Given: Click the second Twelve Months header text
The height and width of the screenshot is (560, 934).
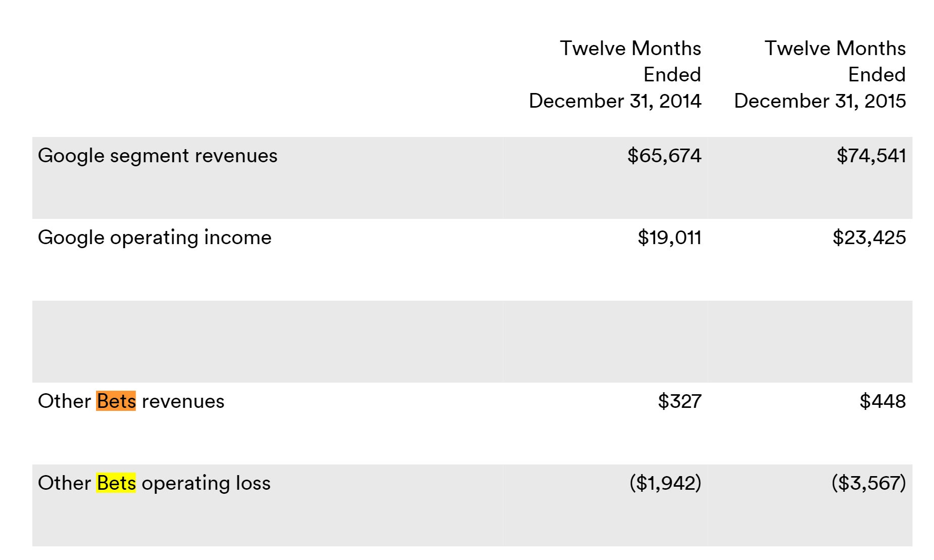Looking at the screenshot, I should [x=834, y=49].
